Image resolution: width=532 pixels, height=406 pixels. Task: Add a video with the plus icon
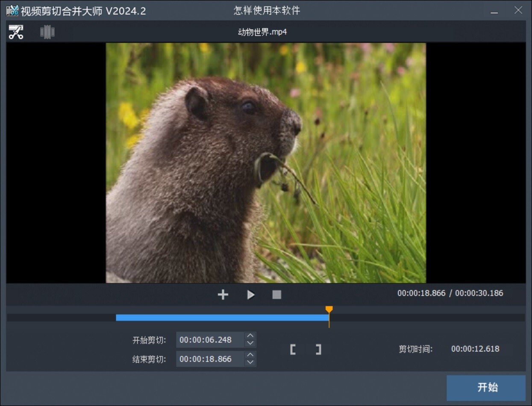coord(223,294)
